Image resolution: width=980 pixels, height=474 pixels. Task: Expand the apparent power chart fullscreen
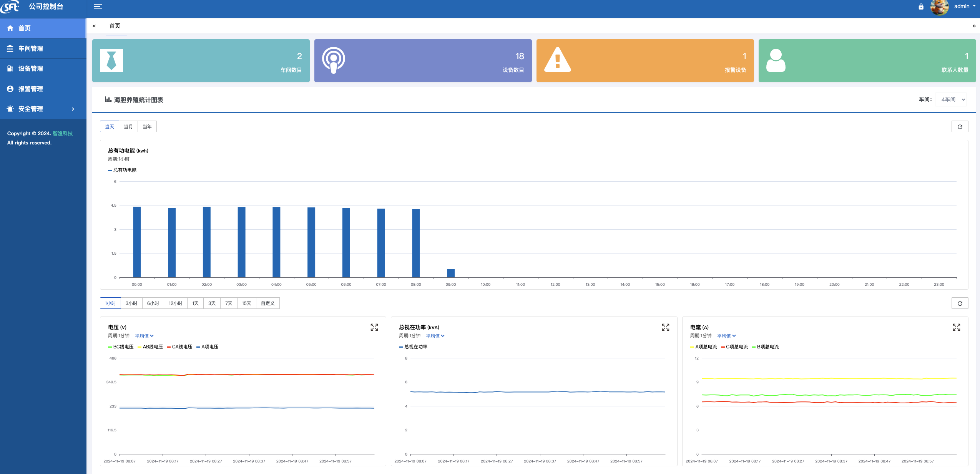(x=665, y=327)
